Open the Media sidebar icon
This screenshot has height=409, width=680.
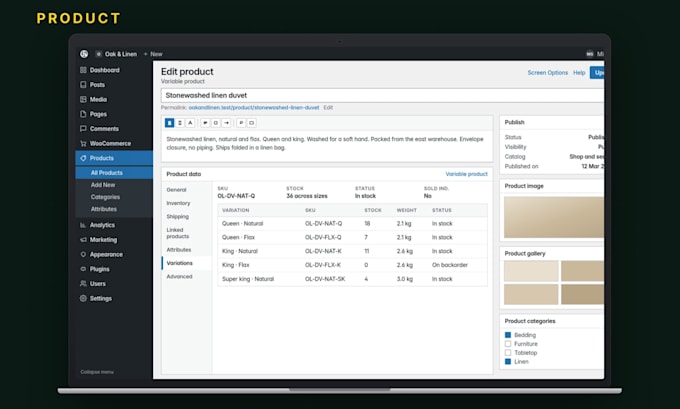pyautogui.click(x=83, y=99)
